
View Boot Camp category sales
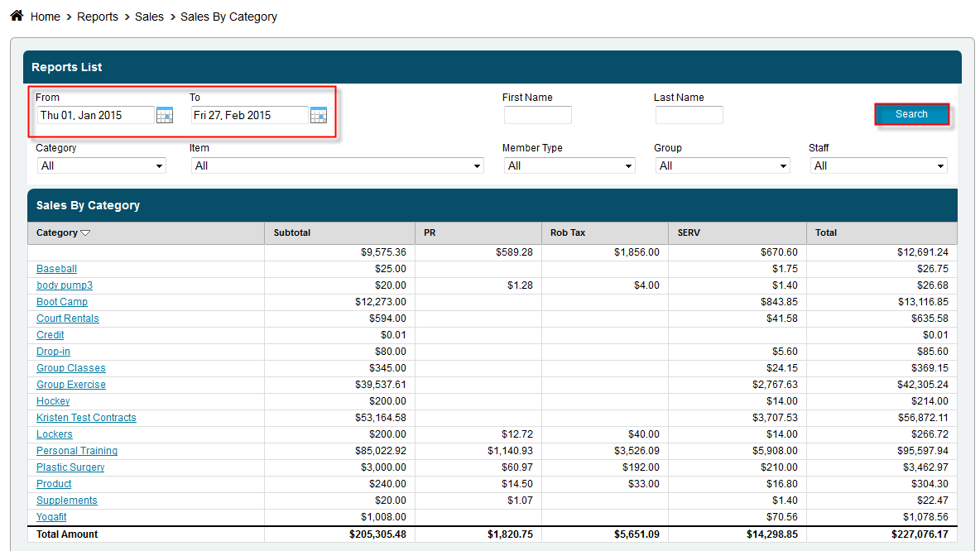(61, 301)
